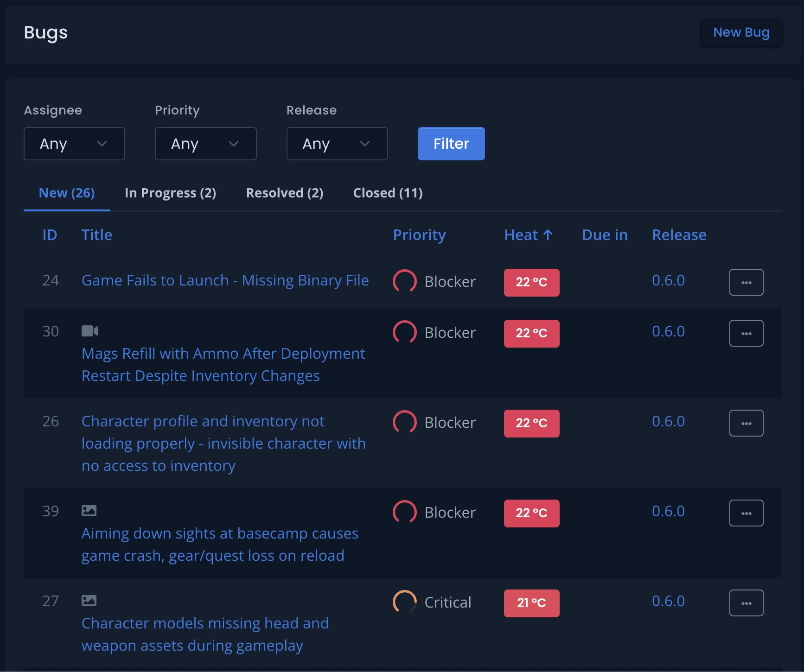Sort by the Due in column header
This screenshot has width=804, height=672.
point(605,235)
